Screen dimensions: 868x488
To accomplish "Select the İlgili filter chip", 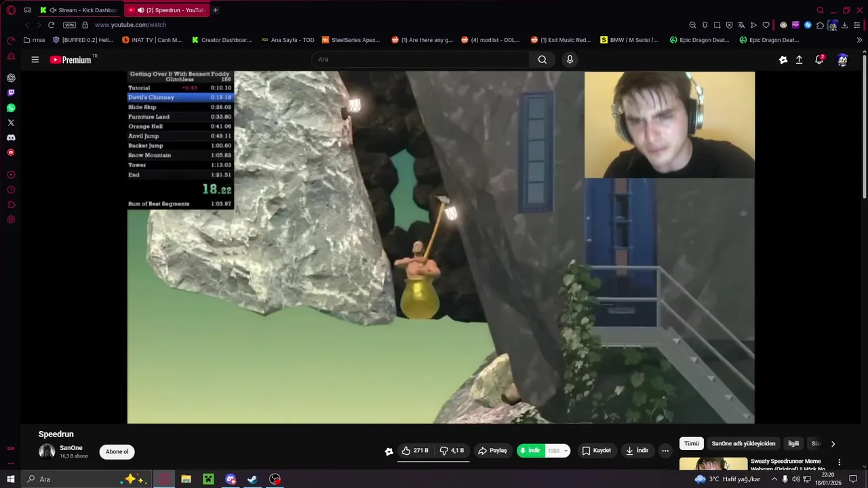I will (793, 444).
